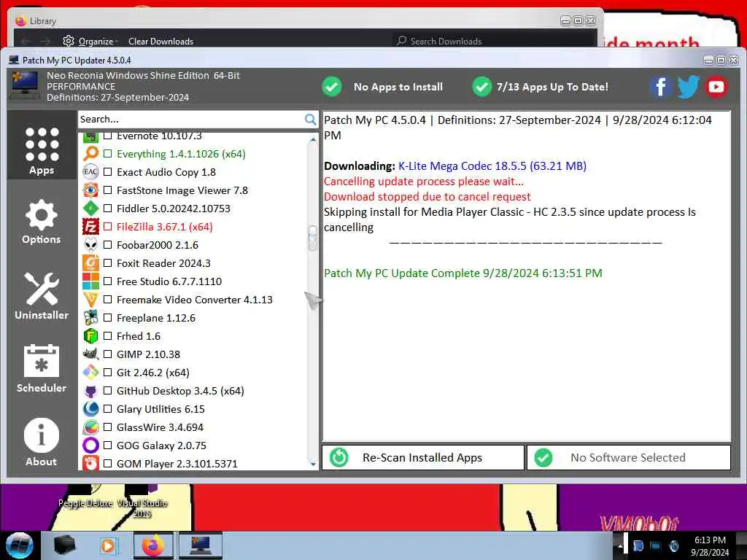This screenshot has width=747, height=560.
Task: Click the Frhed app icon
Action: pos(90,335)
